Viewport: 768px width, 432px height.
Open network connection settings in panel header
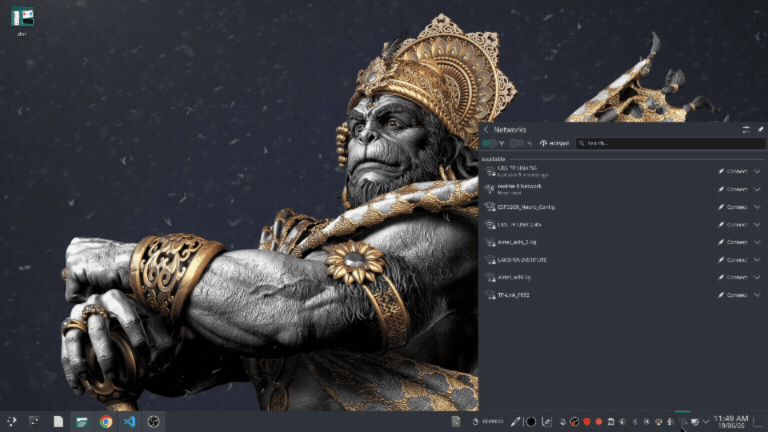(x=746, y=129)
